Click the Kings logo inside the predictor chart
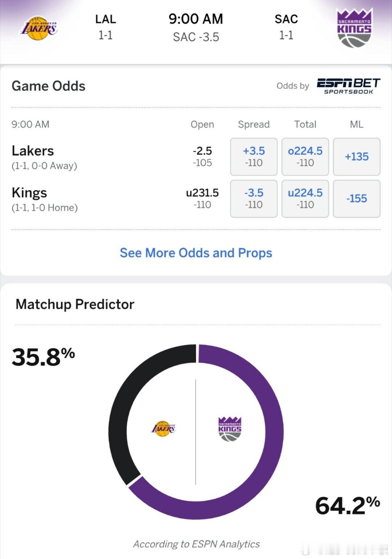The height and width of the screenshot is (559, 392). pos(229,429)
